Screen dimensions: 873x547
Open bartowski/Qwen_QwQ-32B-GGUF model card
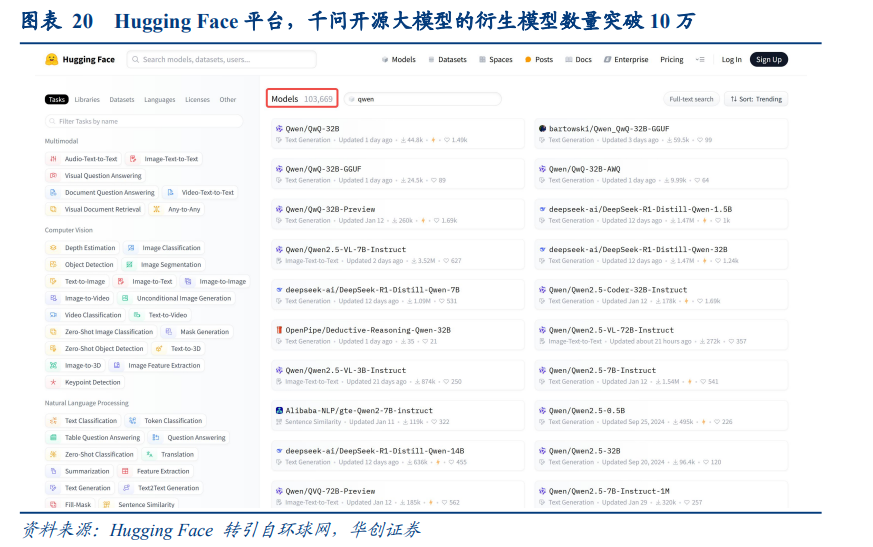(661, 134)
